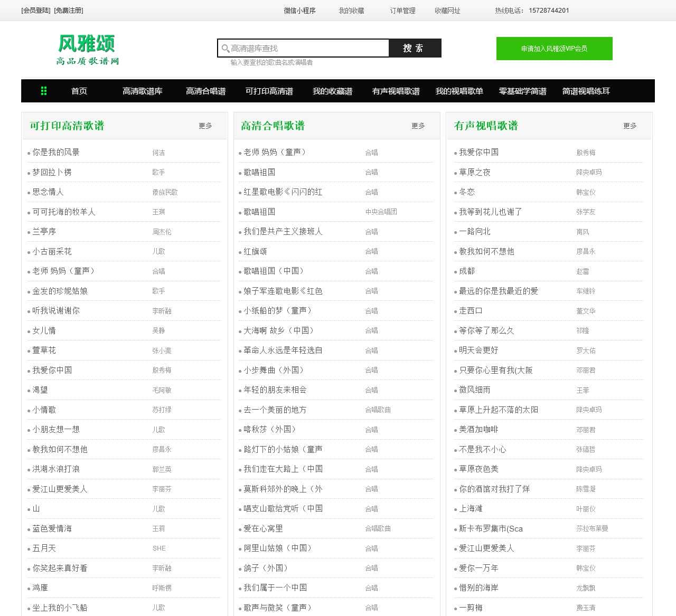Click the 会员登陆 login link
The image size is (676, 616).
pyautogui.click(x=36, y=11)
